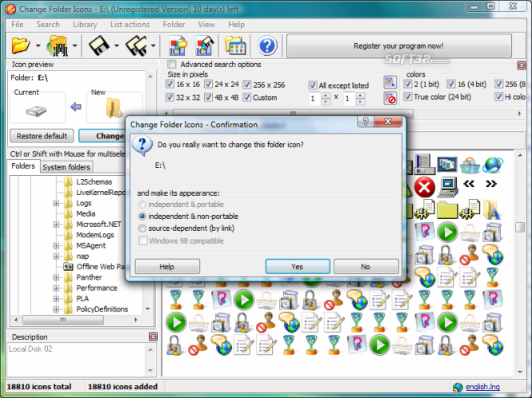Click the select-all sizes grid icon

[390, 82]
